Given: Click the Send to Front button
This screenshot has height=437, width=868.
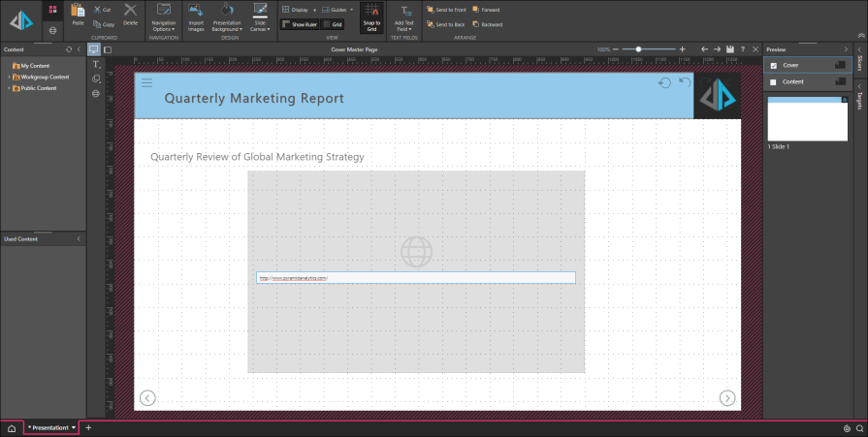Looking at the screenshot, I should (445, 10).
